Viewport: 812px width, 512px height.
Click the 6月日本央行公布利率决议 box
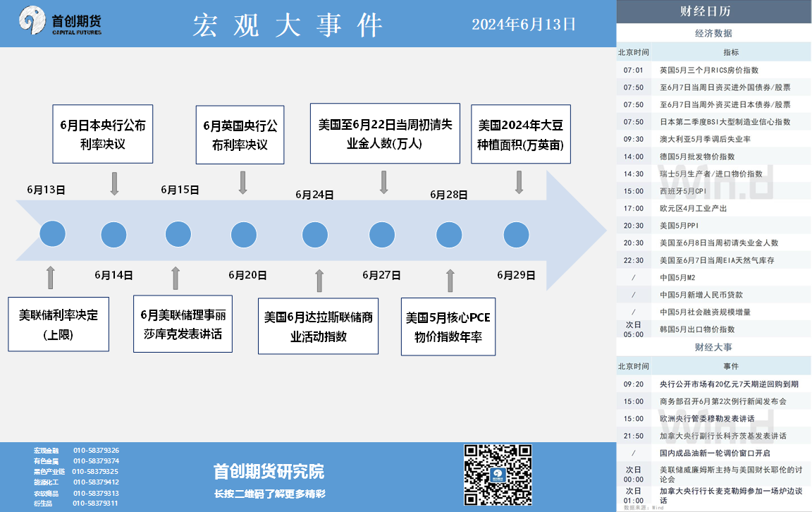pyautogui.click(x=102, y=134)
